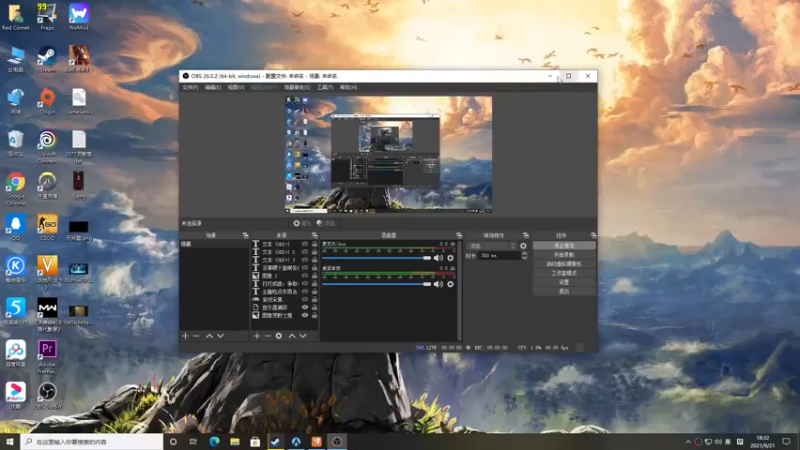The height and width of the screenshot is (450, 800).
Task: Move source down using Sources down arrow
Action: (x=303, y=336)
